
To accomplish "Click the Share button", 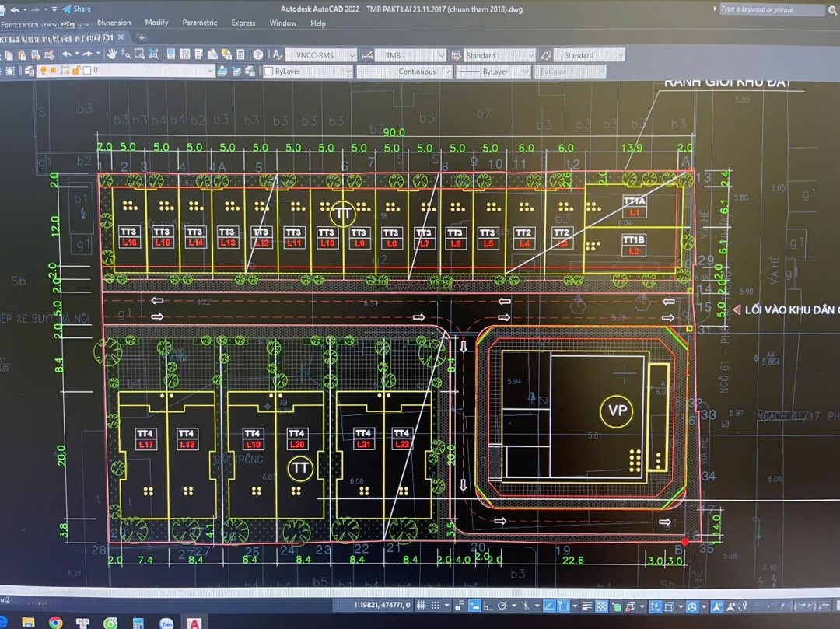I will point(76,9).
